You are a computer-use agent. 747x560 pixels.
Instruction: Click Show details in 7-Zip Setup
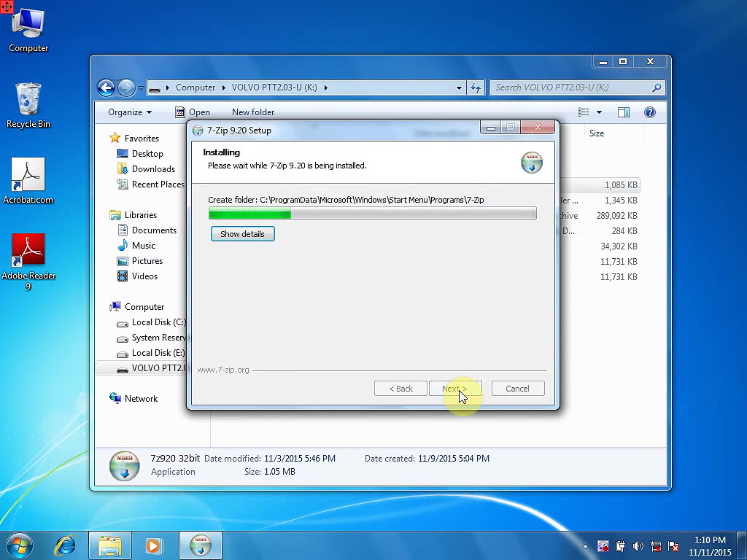242,234
